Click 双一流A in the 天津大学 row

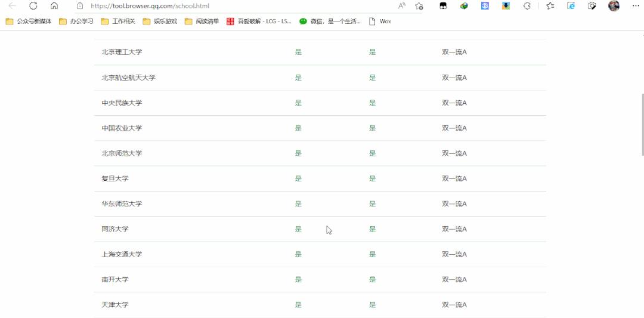(454, 305)
